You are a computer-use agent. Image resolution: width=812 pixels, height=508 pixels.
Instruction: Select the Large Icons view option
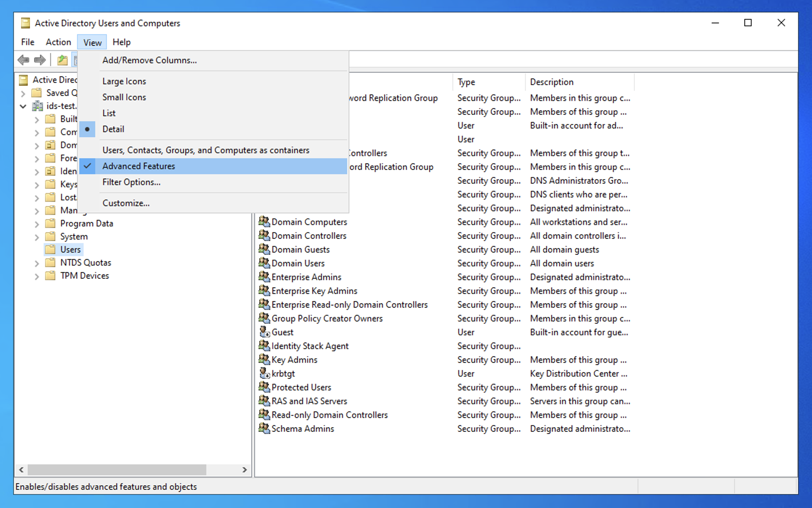click(213, 81)
